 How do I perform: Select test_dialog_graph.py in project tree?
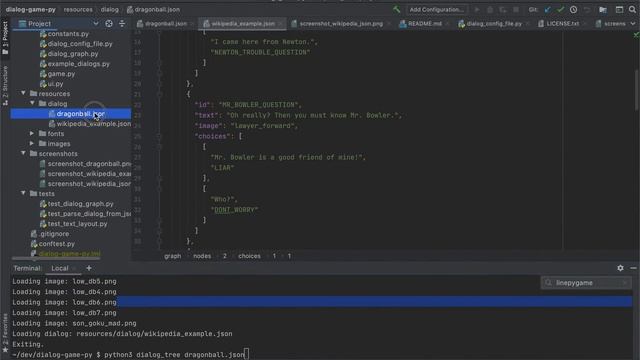80,204
